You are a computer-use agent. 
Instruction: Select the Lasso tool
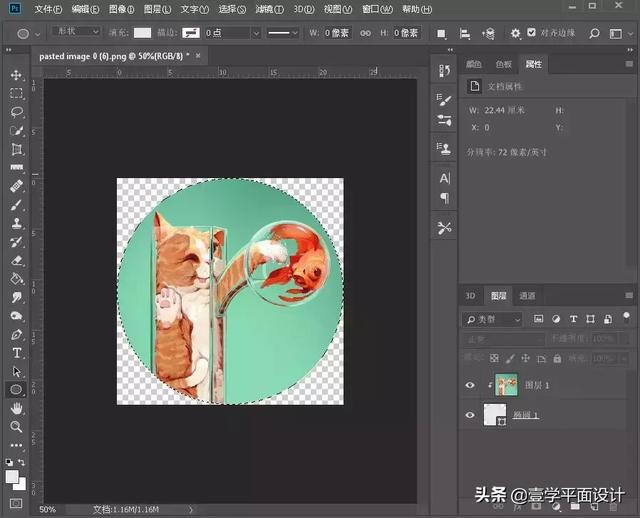(16, 112)
